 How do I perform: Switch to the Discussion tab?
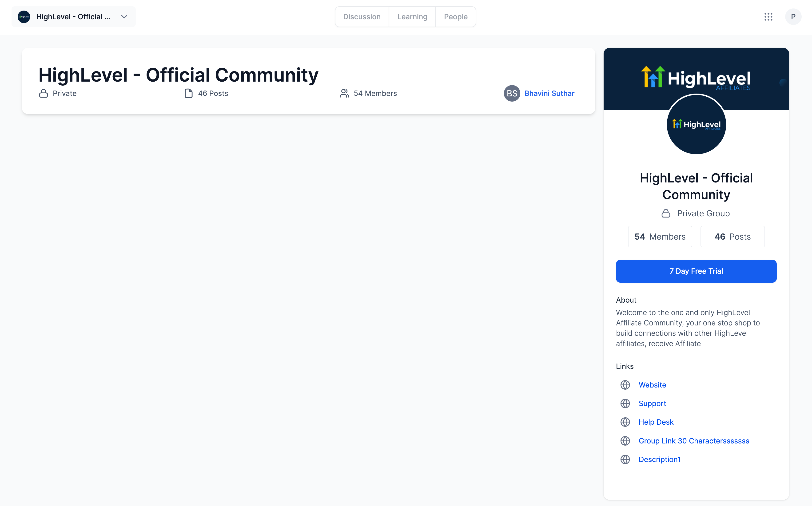pyautogui.click(x=362, y=17)
